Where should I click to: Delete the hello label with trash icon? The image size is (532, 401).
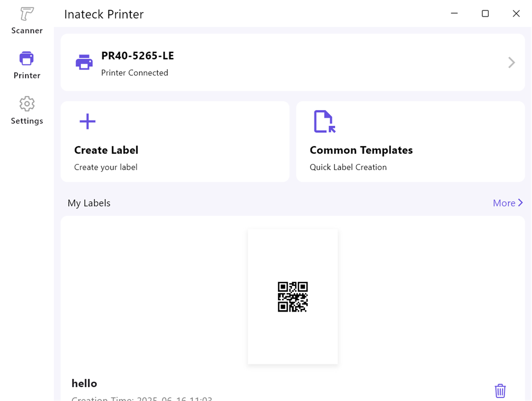pos(500,390)
